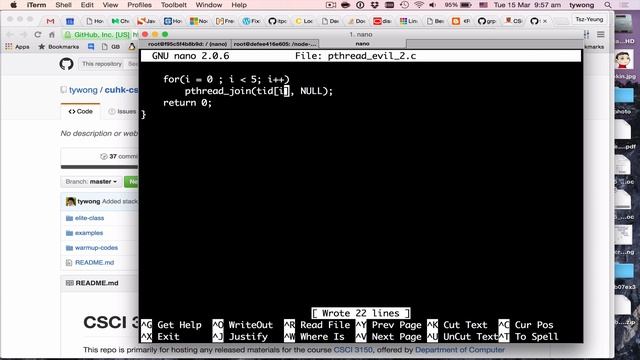Open the Edit menu in iTerm
Viewport: 640px width, 360px height.
tap(87, 5)
